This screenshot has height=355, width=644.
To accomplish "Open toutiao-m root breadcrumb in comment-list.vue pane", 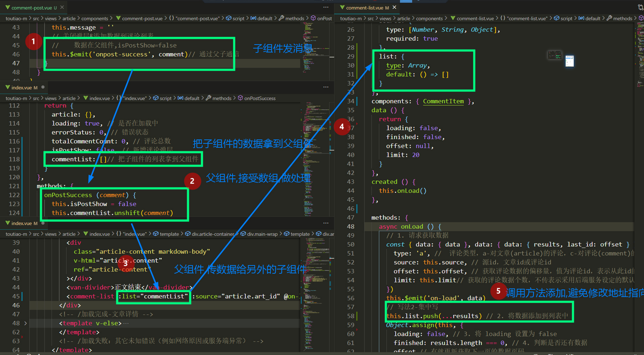I will 351,18.
